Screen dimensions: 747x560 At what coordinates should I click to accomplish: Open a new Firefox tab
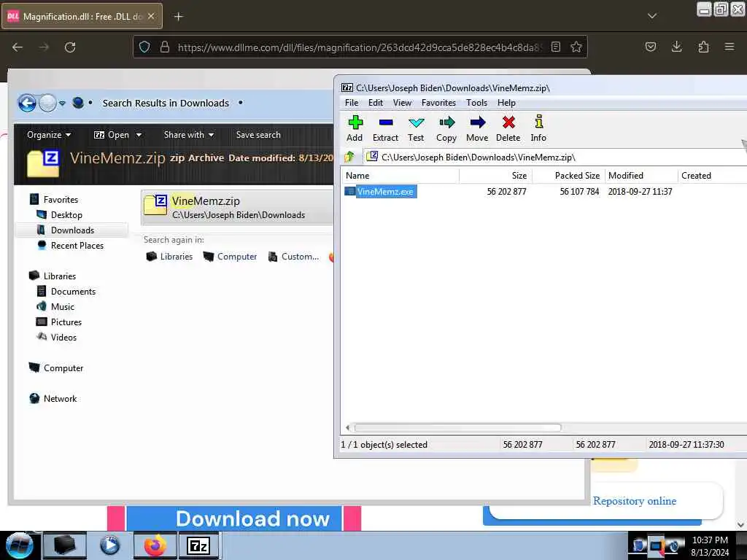click(x=178, y=17)
